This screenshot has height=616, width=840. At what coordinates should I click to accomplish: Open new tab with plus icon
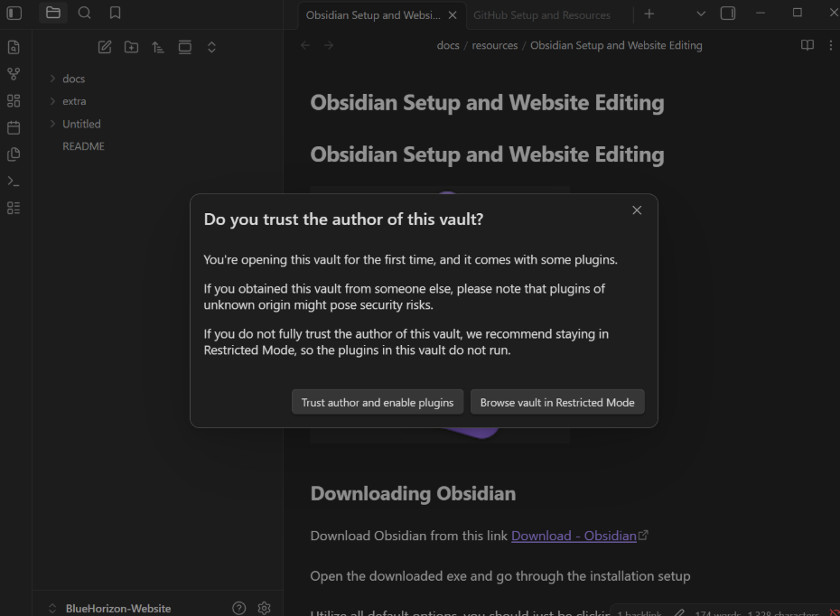[649, 14]
